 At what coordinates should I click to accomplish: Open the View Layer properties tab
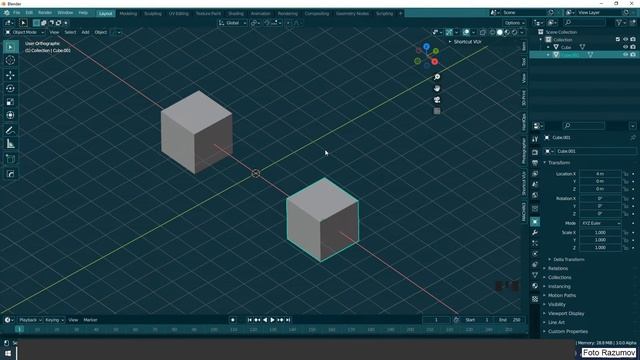(x=535, y=174)
